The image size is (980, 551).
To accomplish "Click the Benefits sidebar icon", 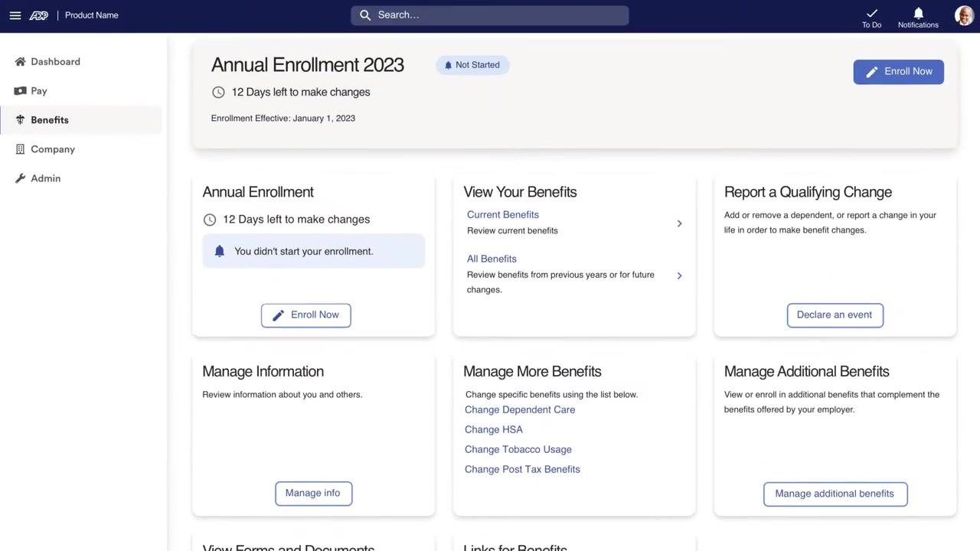I will [20, 120].
